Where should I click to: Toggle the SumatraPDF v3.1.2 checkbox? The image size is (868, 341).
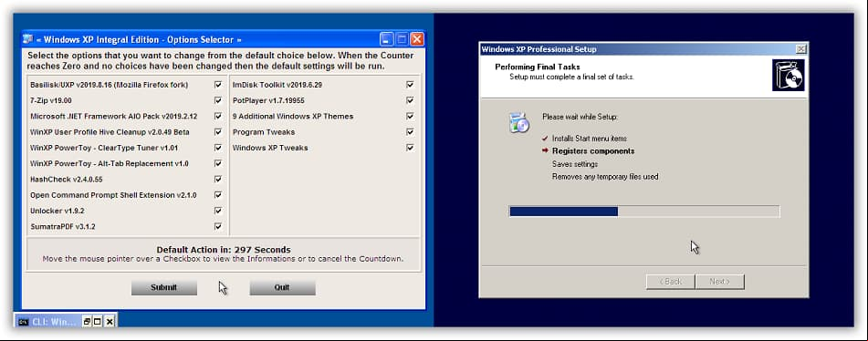tap(218, 227)
